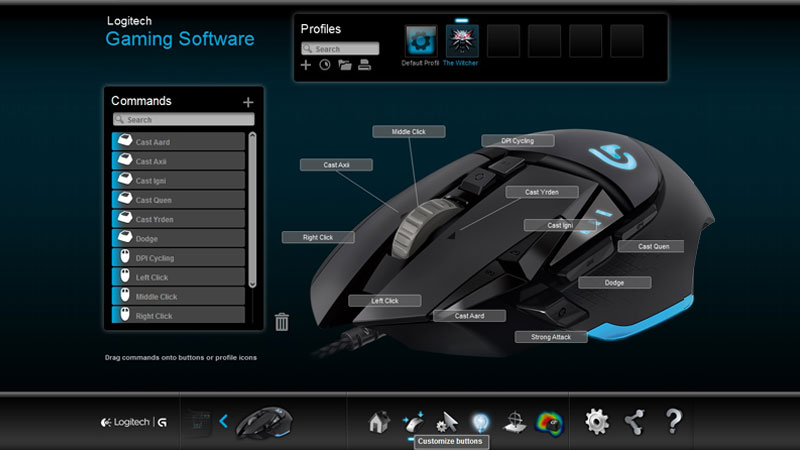Viewport: 800px width, 450px height.
Task: Select the Default Profile gear icon
Action: tap(421, 41)
